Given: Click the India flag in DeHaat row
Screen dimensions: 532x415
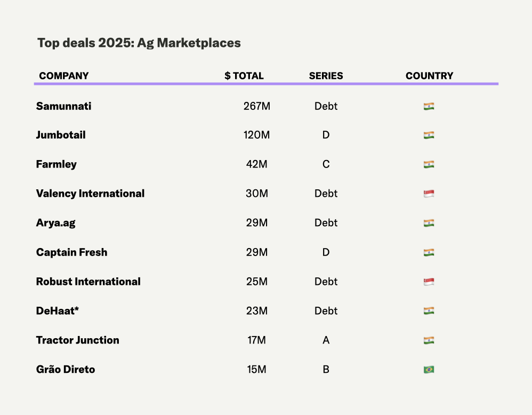Looking at the screenshot, I should [429, 311].
